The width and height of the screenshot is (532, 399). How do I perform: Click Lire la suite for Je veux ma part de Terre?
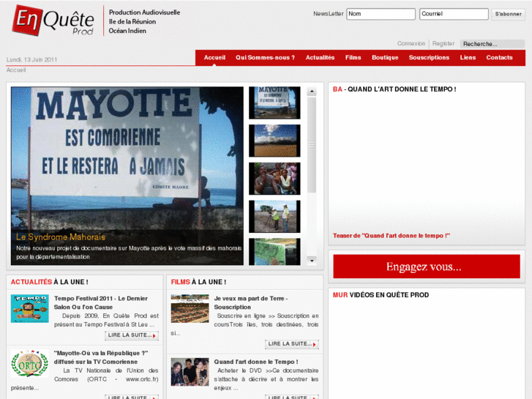tap(292, 344)
